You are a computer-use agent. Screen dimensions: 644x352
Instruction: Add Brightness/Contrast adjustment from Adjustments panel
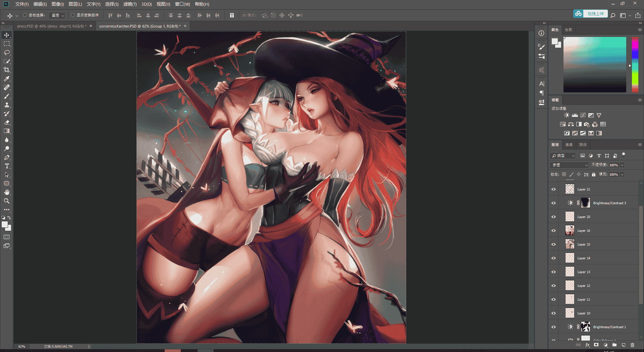tap(567, 115)
